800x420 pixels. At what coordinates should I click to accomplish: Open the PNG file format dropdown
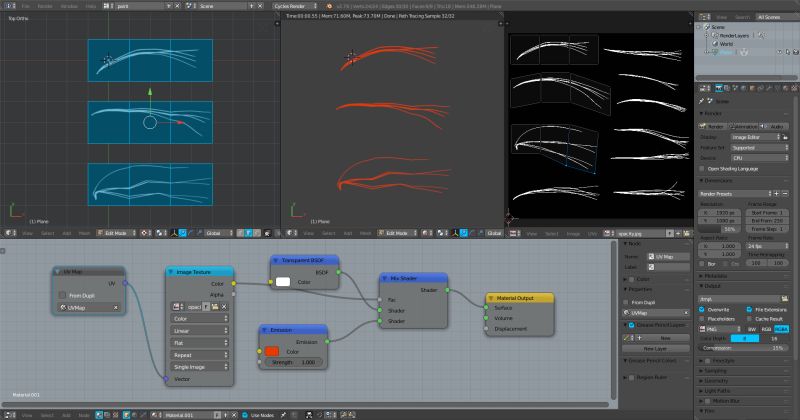point(719,329)
